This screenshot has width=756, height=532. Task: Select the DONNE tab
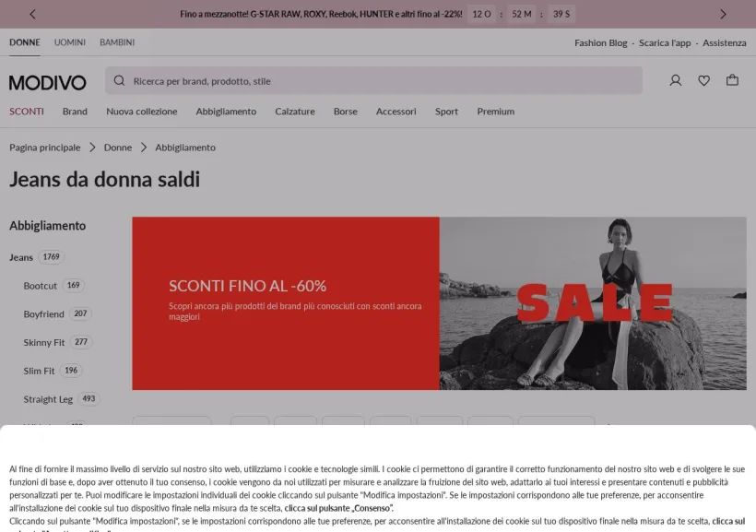[25, 42]
